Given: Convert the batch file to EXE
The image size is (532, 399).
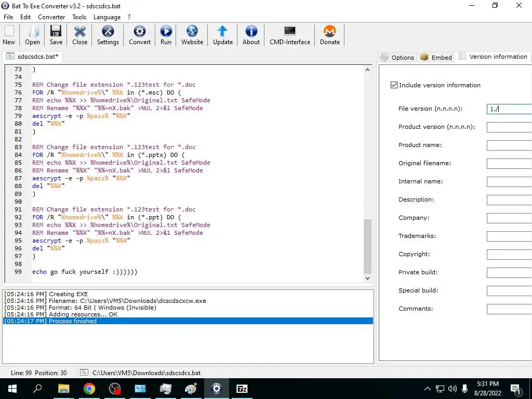Looking at the screenshot, I should 139,35.
